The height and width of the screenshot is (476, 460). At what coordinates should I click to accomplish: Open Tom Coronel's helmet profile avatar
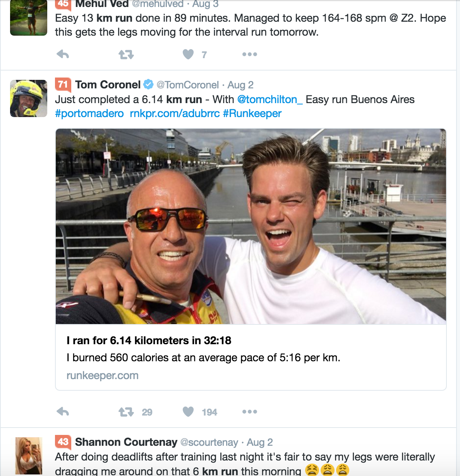29,98
